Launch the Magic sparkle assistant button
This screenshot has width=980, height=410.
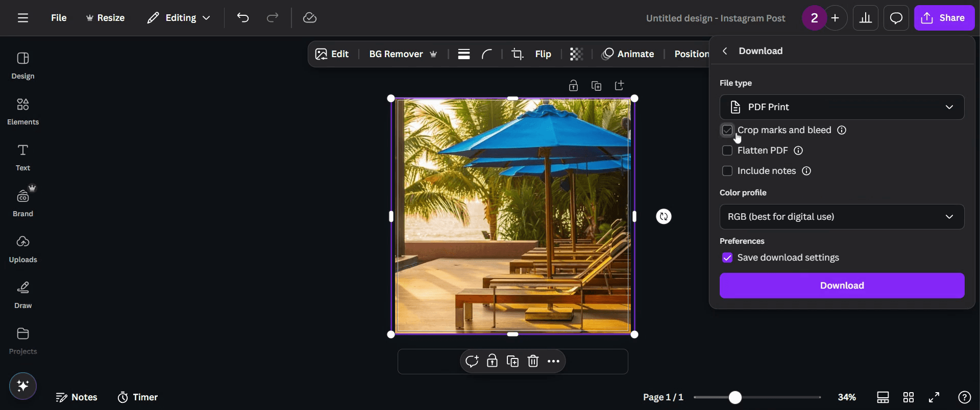[23, 386]
